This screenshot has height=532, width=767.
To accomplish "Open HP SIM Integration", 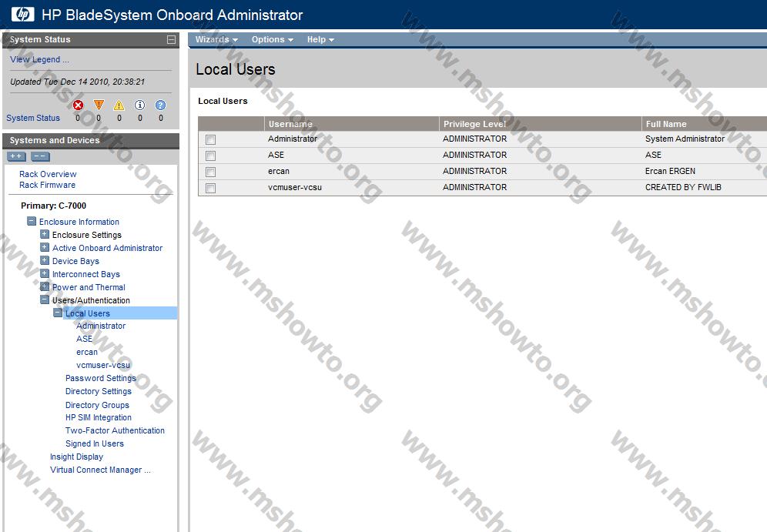I will click(99, 417).
